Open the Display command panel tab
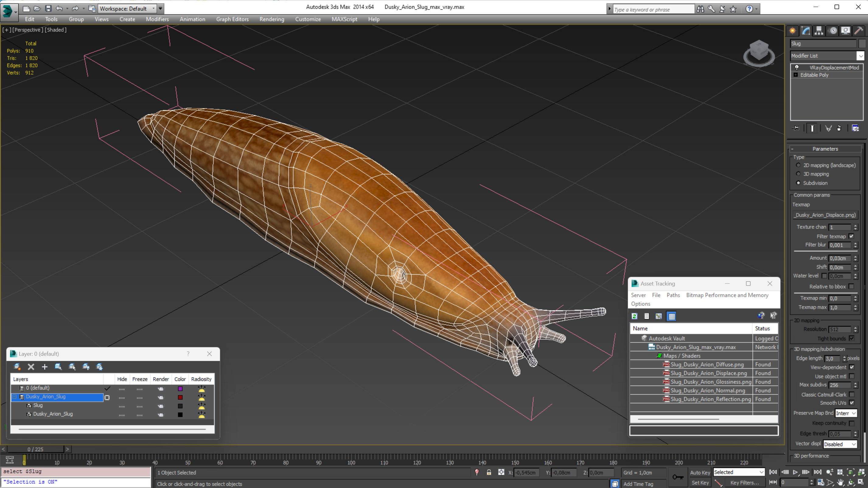Screen dimensions: 868x488 [x=845, y=31]
